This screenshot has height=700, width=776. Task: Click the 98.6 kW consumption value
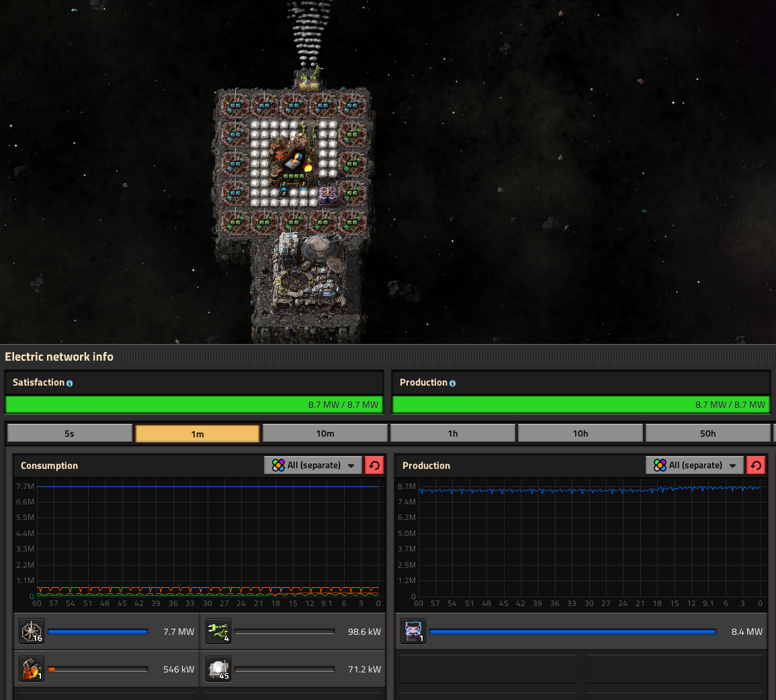[x=364, y=631]
